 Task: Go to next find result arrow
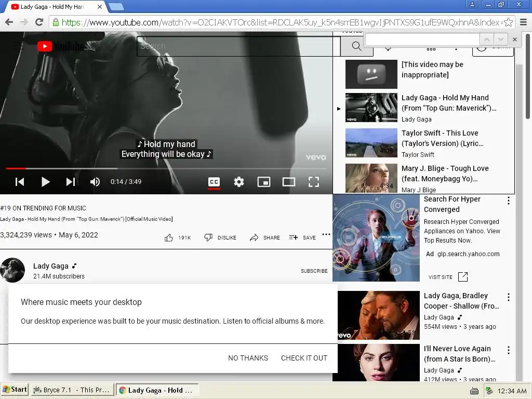coord(501,39)
